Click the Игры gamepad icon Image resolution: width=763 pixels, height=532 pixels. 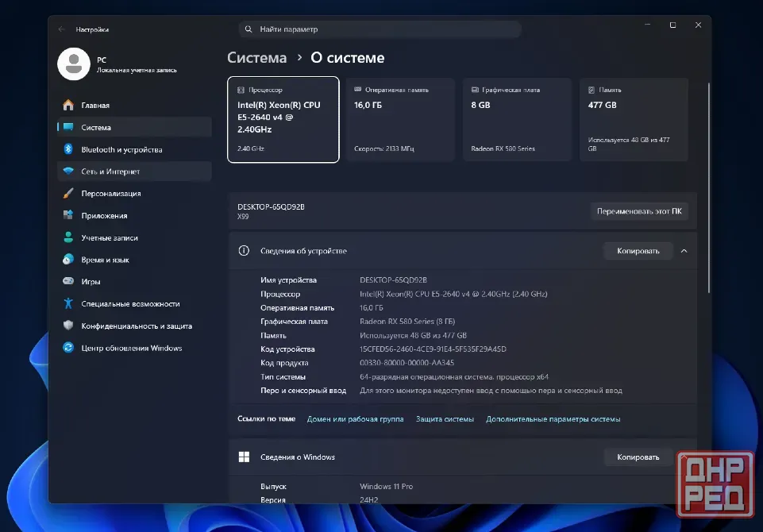point(68,281)
